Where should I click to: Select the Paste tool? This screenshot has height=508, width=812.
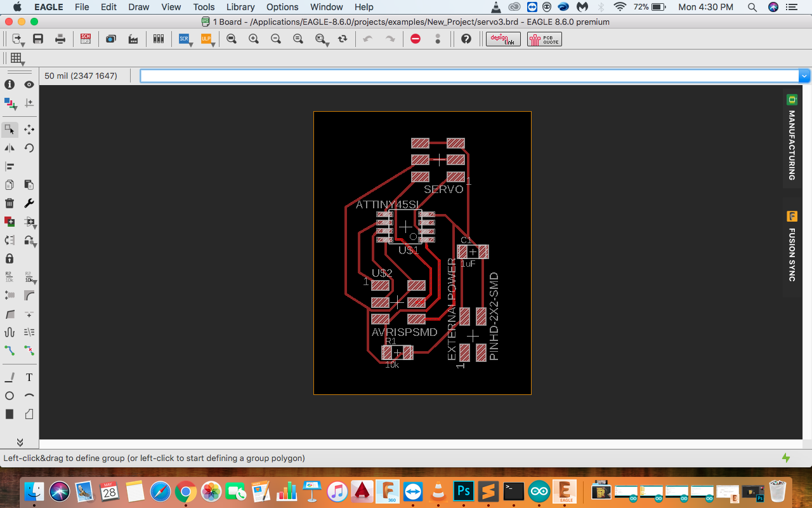click(x=29, y=185)
